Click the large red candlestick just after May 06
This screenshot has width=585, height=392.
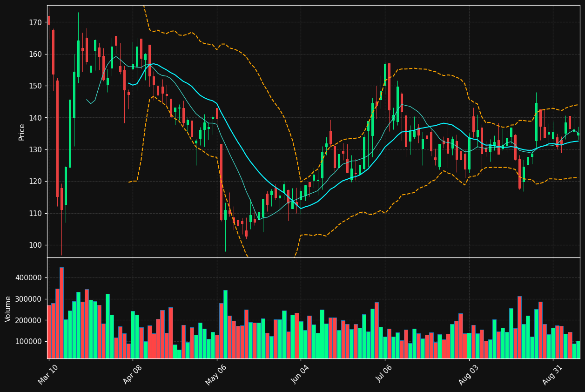coord(221,182)
